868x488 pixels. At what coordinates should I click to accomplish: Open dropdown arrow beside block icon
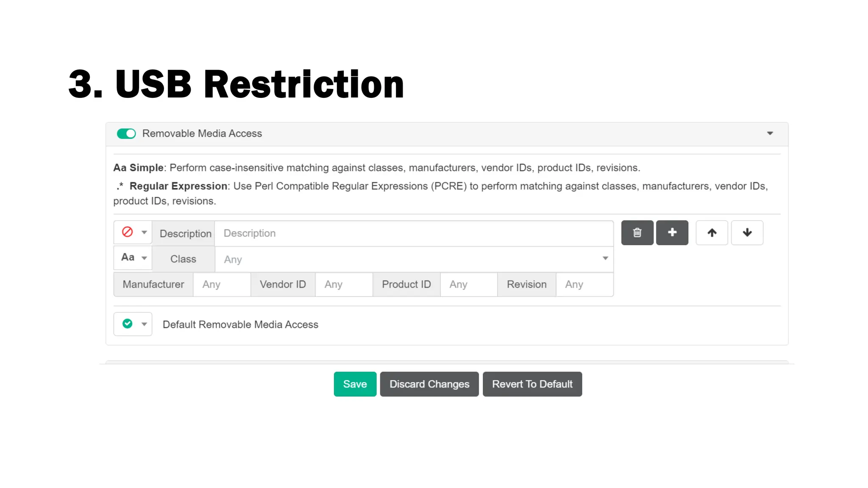pyautogui.click(x=144, y=233)
